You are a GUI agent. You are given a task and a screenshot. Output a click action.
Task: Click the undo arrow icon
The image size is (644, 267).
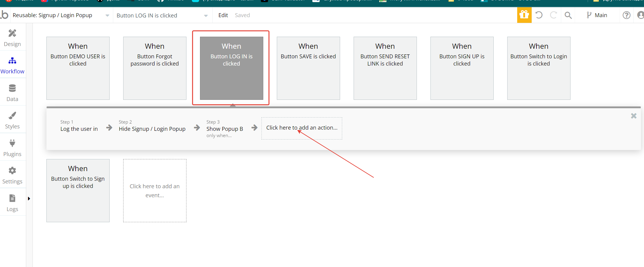coord(539,15)
